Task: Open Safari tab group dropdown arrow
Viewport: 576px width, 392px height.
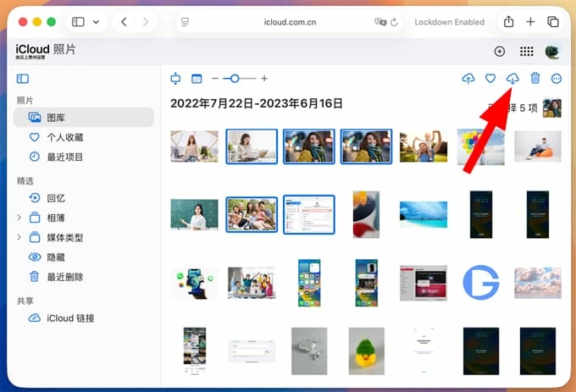Action: coord(95,21)
